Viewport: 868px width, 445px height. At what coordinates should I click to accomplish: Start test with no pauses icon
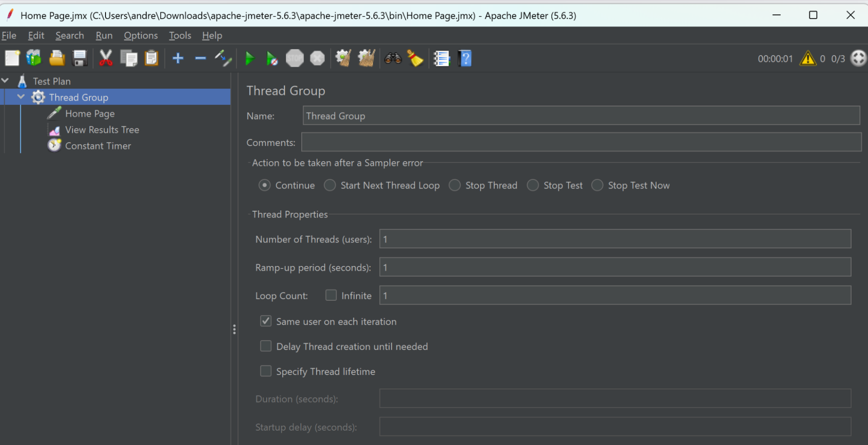point(272,58)
